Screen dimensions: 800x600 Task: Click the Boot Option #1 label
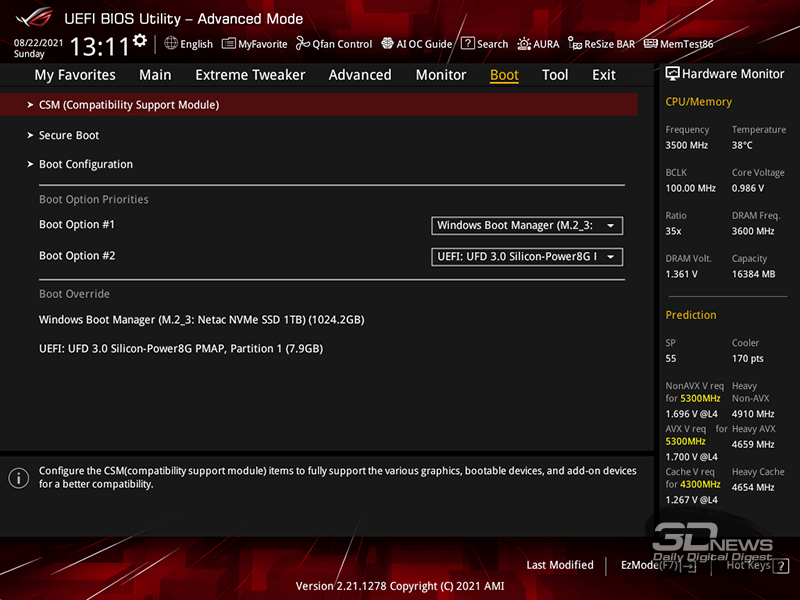tap(77, 224)
